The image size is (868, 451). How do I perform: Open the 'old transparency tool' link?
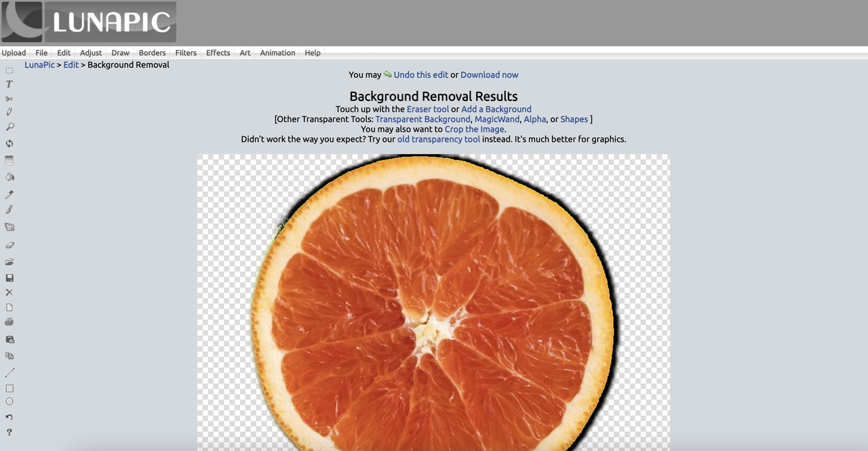(x=439, y=139)
